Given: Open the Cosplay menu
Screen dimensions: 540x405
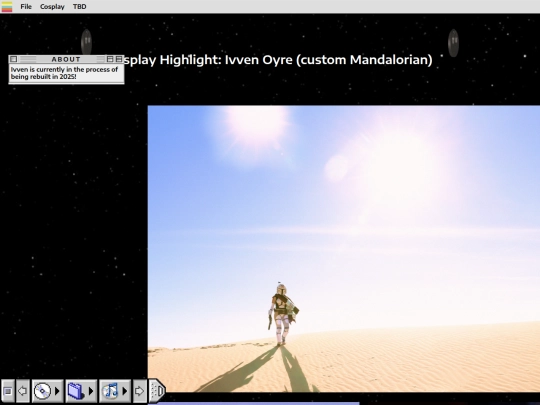Looking at the screenshot, I should click(52, 7).
